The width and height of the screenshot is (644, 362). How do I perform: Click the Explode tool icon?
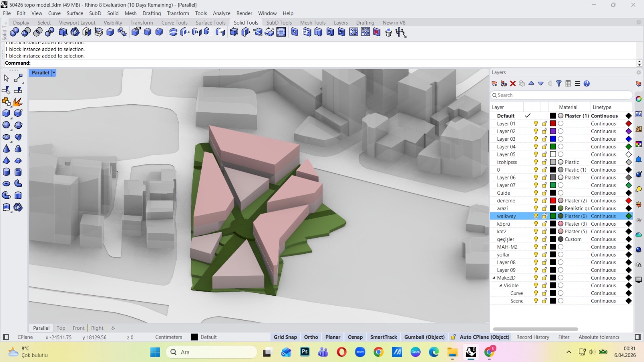18,102
